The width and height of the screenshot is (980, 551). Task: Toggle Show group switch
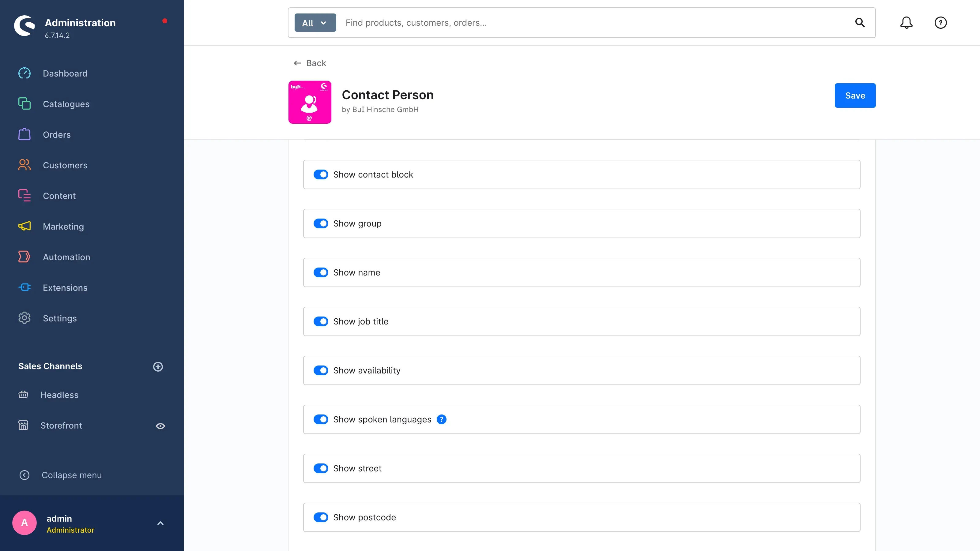pyautogui.click(x=321, y=223)
